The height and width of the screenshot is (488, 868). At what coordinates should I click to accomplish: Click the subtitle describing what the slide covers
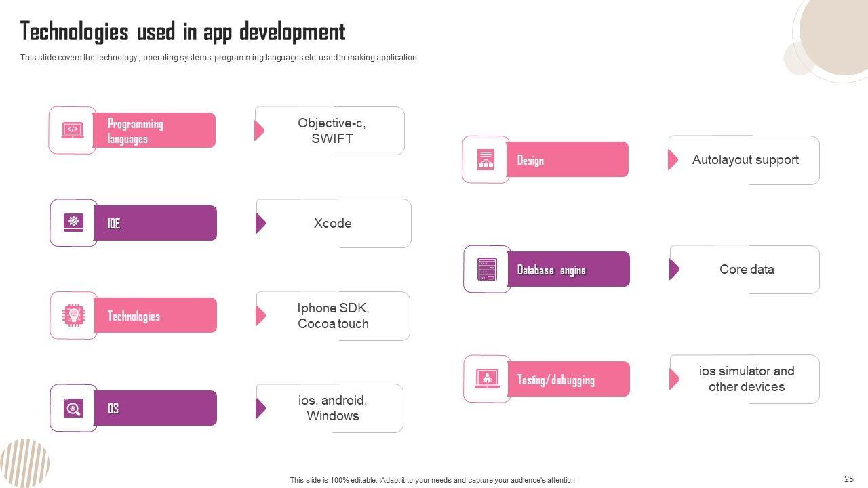(219, 58)
